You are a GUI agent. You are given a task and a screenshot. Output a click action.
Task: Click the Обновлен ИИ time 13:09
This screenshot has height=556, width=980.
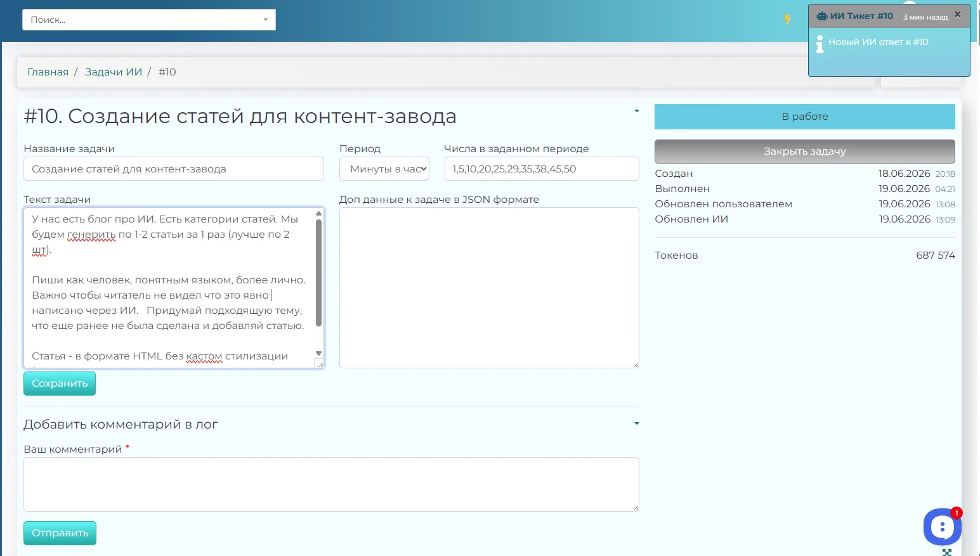(x=945, y=219)
